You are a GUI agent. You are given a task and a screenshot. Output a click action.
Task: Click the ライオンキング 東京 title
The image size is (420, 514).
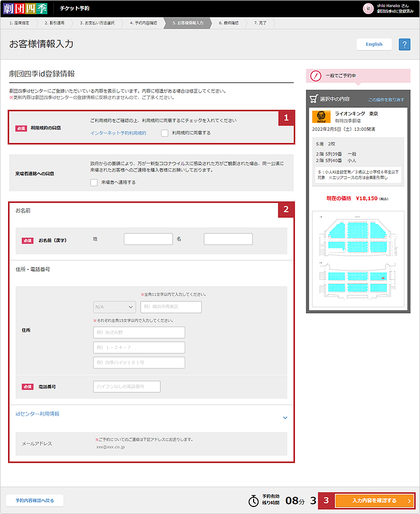[356, 114]
